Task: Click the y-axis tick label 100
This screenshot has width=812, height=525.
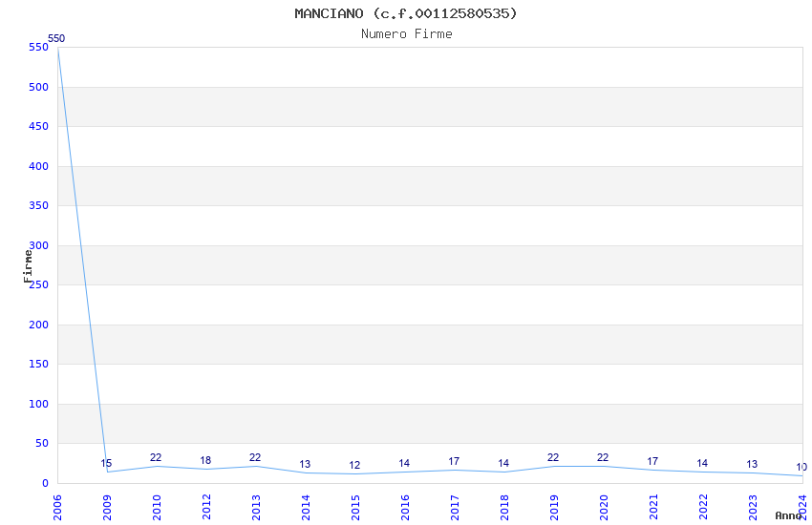Action: pos(39,404)
